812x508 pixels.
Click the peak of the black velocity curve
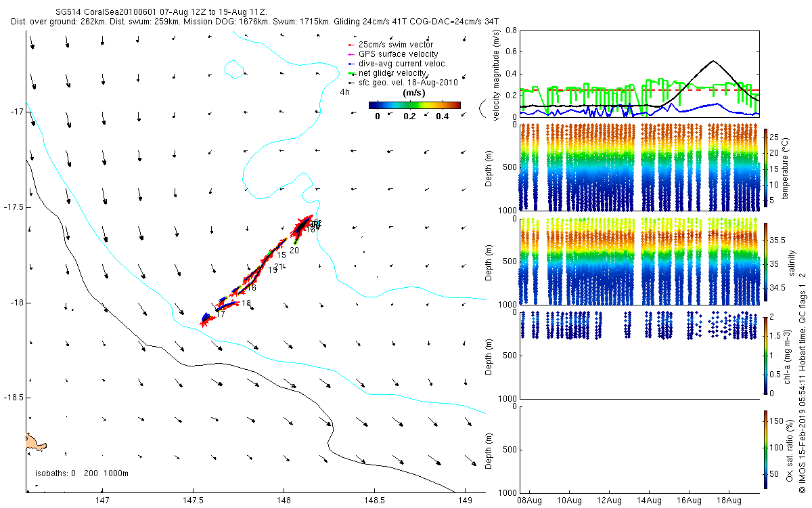(x=713, y=61)
